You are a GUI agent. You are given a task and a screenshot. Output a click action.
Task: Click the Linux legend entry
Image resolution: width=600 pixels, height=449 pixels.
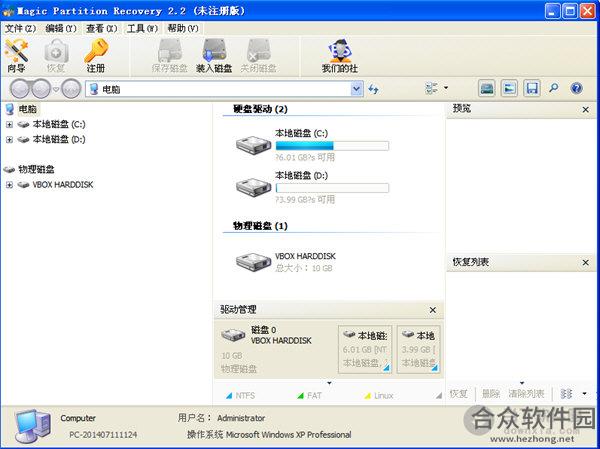379,395
